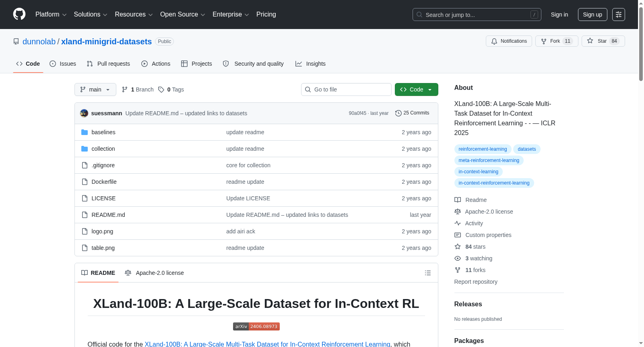Viewport: 644px width, 347px height.
Task: Open the Security and quality tab
Action: coord(253,64)
